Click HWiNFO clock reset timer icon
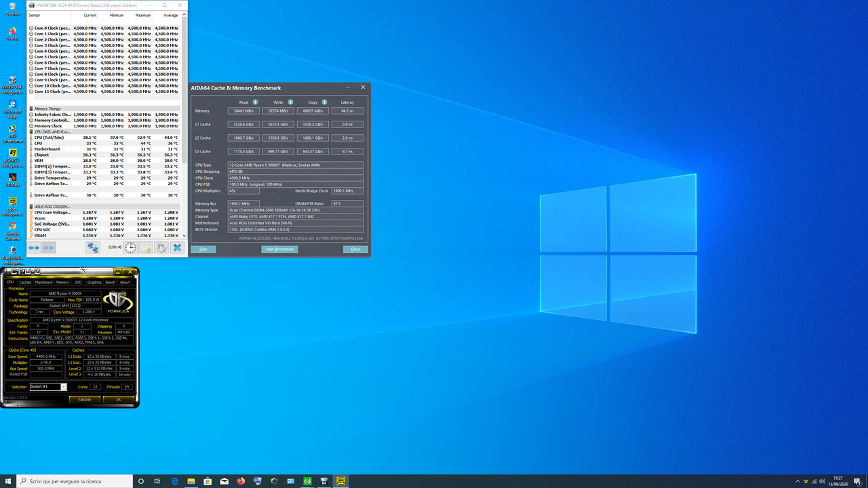The width and height of the screenshot is (868, 488). point(130,248)
